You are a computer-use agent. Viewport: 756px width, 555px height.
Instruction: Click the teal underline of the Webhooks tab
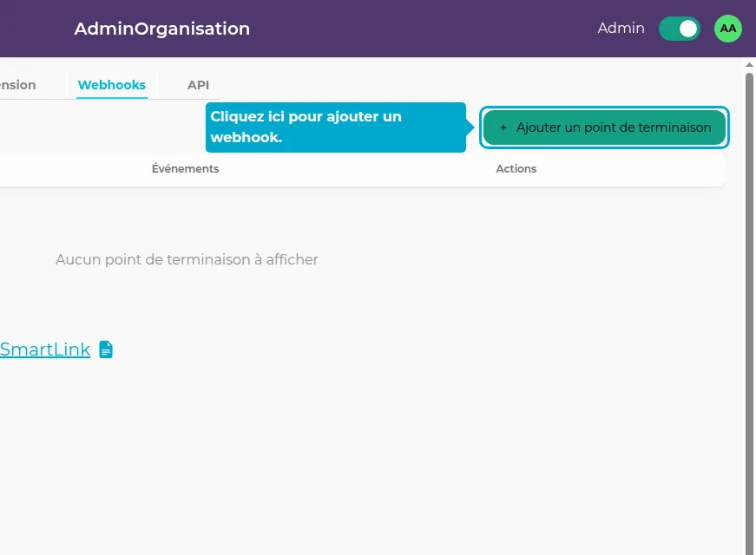(111, 97)
